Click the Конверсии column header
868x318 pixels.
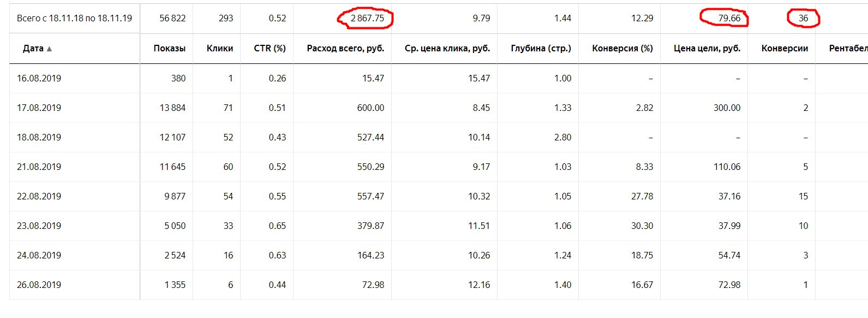click(x=785, y=48)
